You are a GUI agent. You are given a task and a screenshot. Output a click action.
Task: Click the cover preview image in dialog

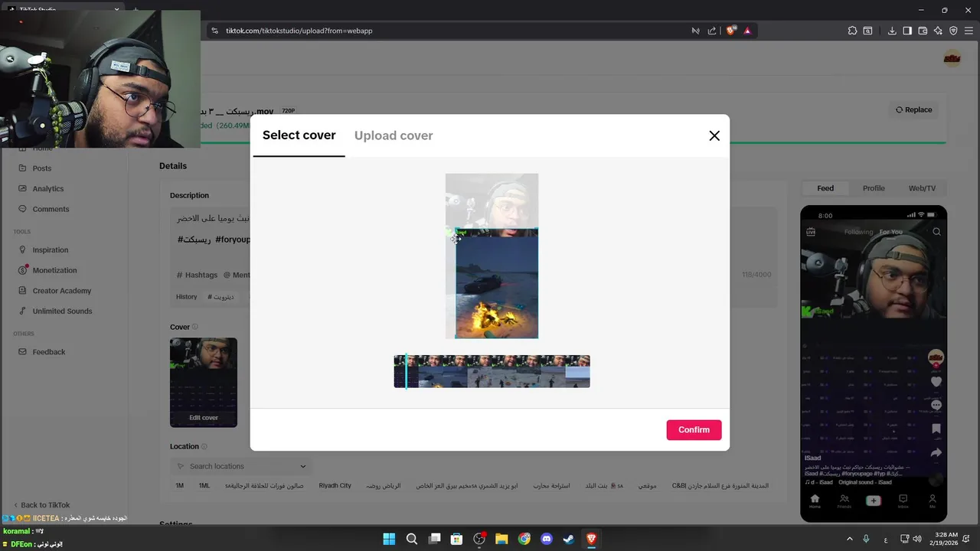pyautogui.click(x=492, y=256)
